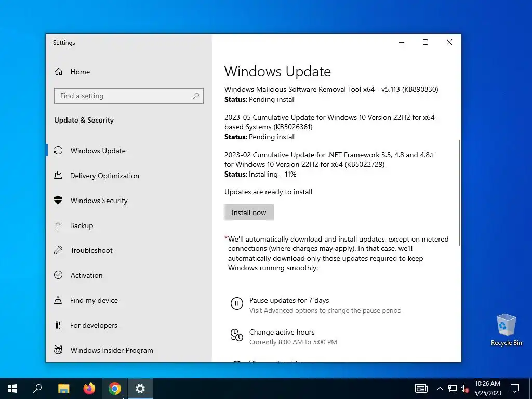Click the For developers tools icon
This screenshot has width=532, height=399.
click(58, 325)
